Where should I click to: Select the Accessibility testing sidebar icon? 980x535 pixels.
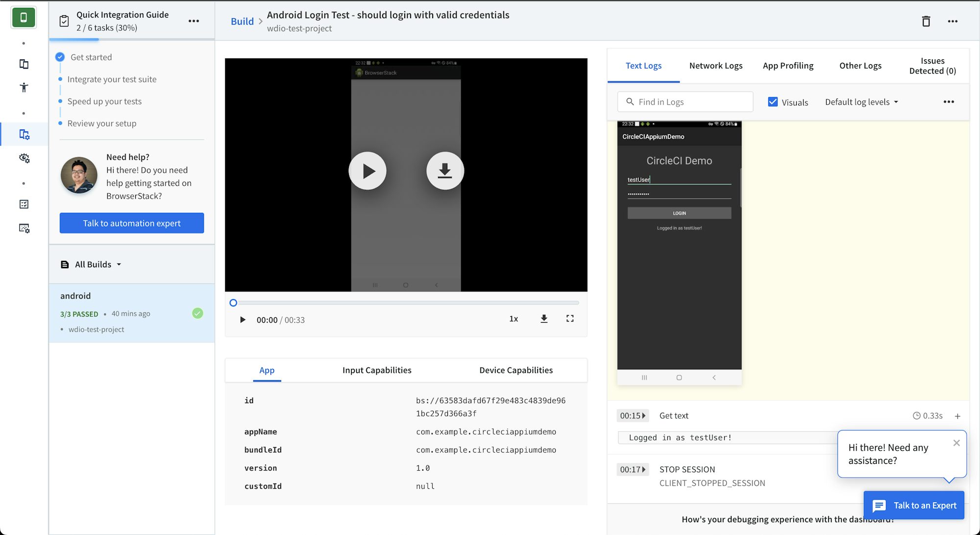24,87
